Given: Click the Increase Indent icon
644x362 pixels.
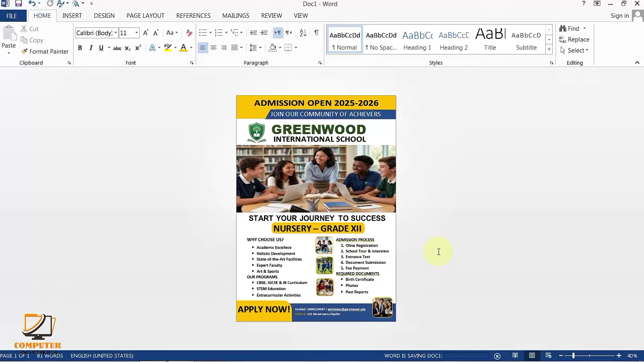Looking at the screenshot, I should [x=264, y=33].
